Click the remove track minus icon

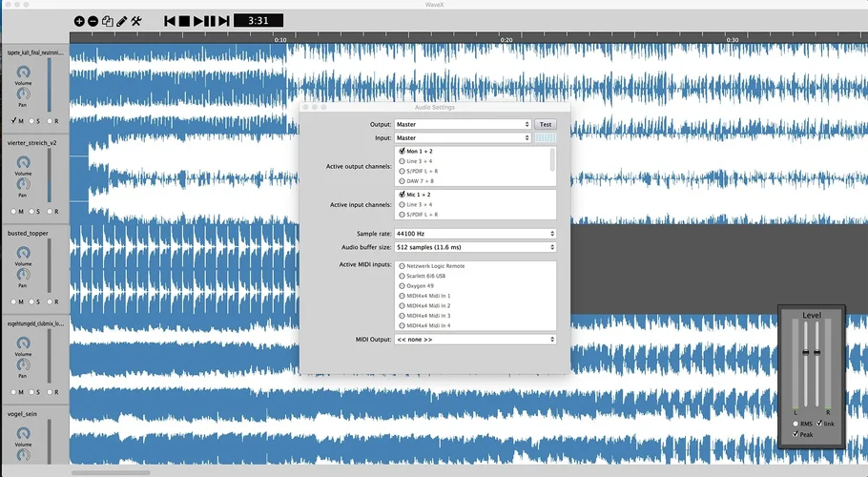tap(93, 21)
